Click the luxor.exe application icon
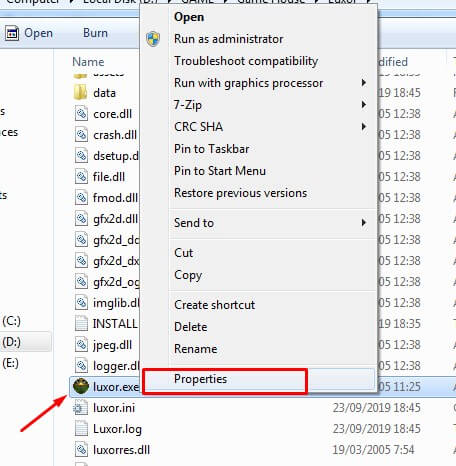Screen dimensions: 456x466 click(81, 387)
